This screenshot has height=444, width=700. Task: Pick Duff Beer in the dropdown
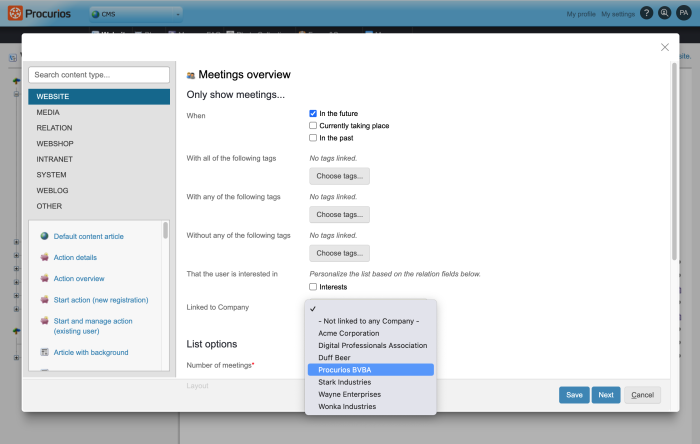click(x=371, y=357)
